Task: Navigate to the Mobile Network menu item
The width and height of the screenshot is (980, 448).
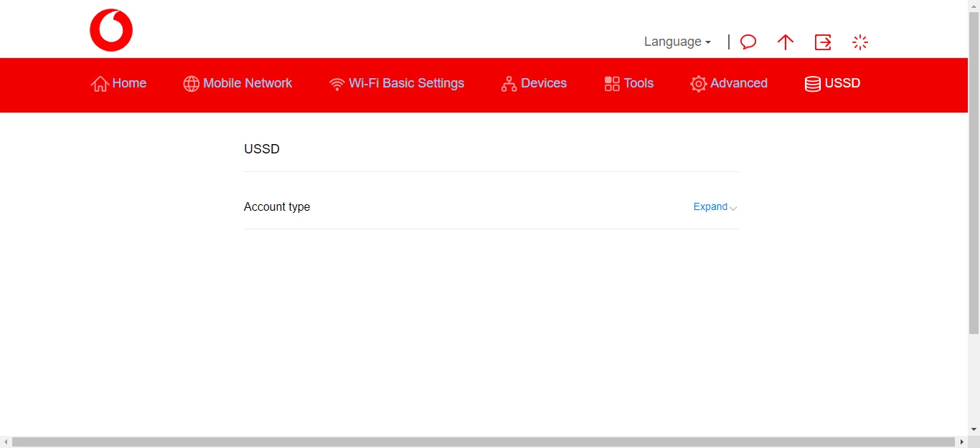Action: (247, 83)
